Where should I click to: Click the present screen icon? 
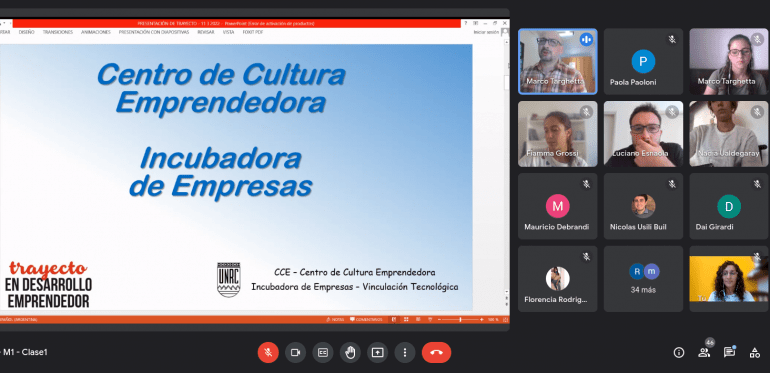(377, 352)
